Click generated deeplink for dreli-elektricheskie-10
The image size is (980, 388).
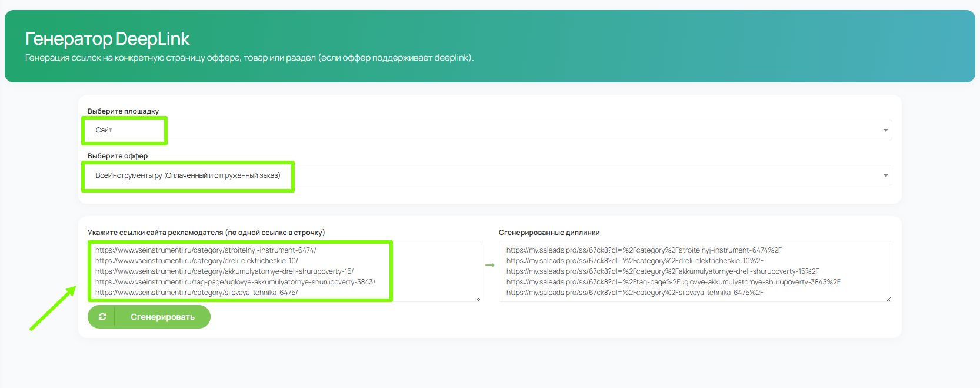635,261
